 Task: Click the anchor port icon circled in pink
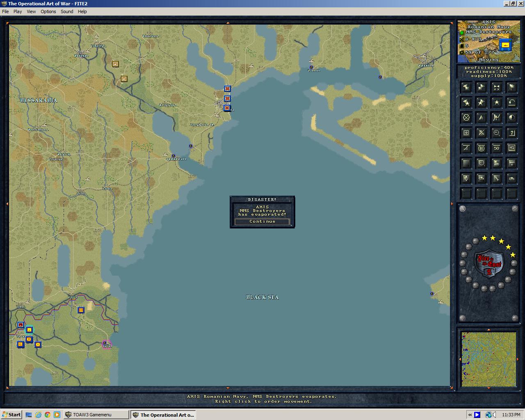(105, 343)
